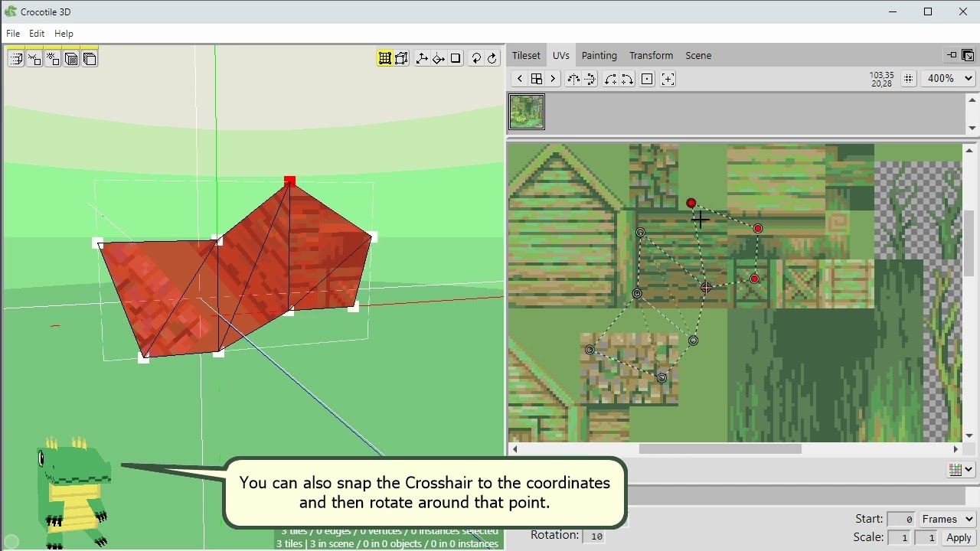The width and height of the screenshot is (980, 551).
Task: Click the rotate UVs counterclockwise icon
Action: [x=610, y=79]
